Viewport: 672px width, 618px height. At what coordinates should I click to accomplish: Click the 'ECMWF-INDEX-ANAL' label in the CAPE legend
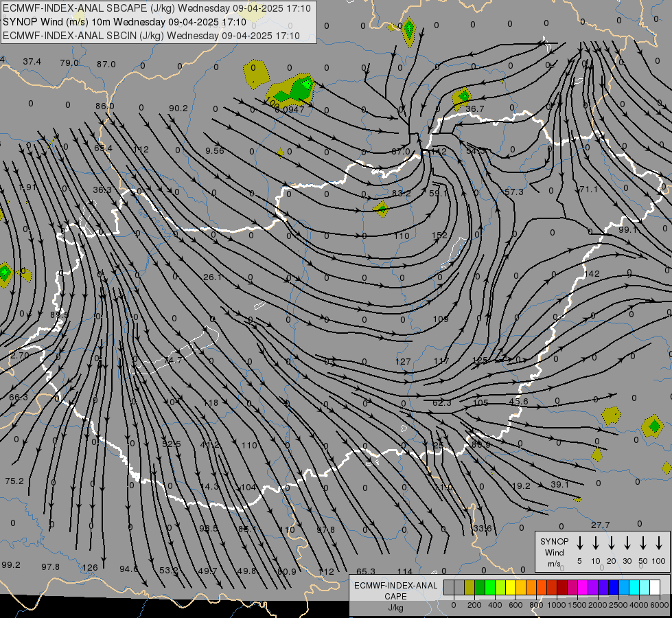[x=395, y=586]
